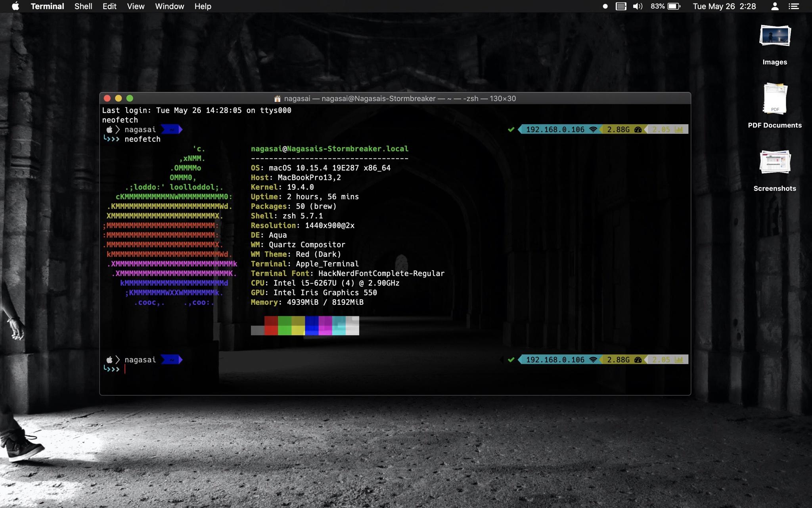Screen dimensions: 812x508
Task: Click the yellow color block in the neofetch palette
Action: pos(298,325)
